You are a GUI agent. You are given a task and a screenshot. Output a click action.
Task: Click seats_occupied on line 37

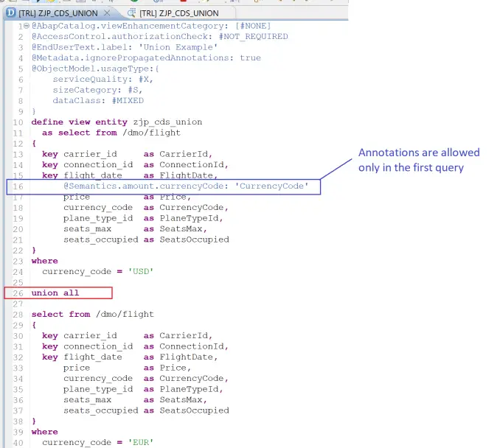click(101, 410)
